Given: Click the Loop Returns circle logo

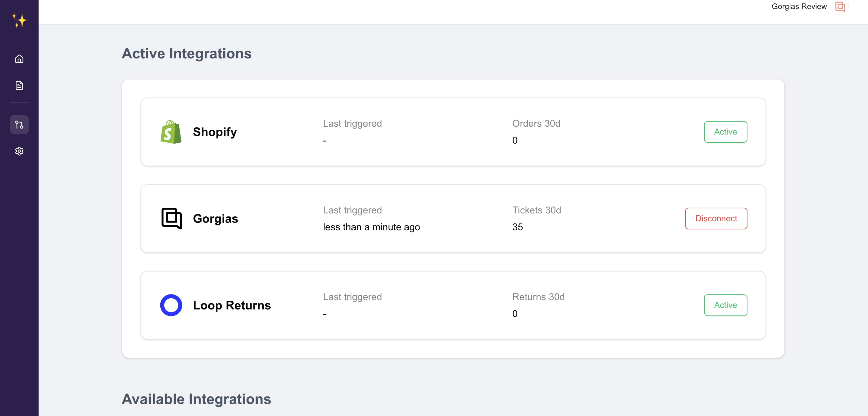Looking at the screenshot, I should (171, 305).
